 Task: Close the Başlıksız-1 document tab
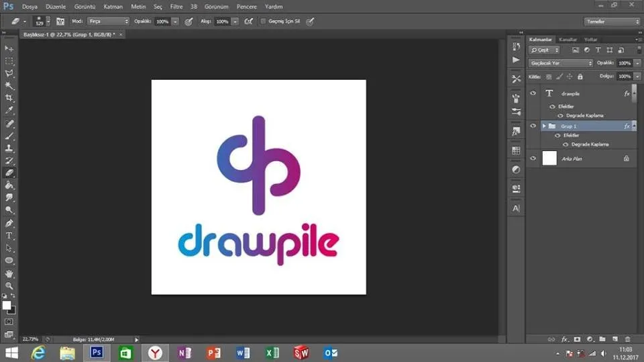tap(120, 34)
